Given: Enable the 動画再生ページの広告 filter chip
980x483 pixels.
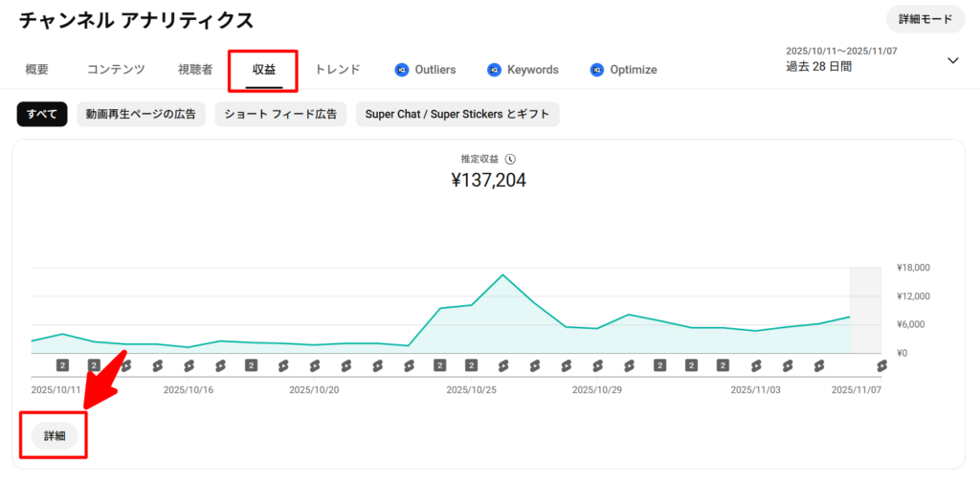Looking at the screenshot, I should (140, 115).
